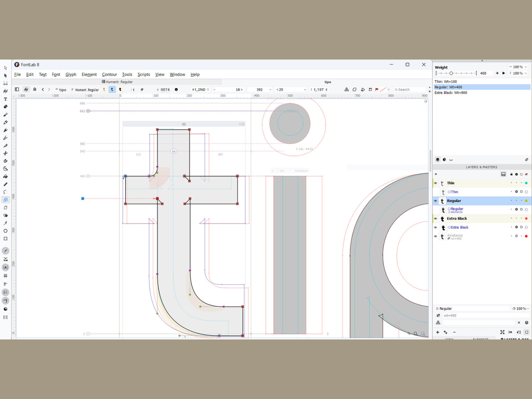
Task: Toggle visibility of the #instance layer
Action: coord(436,237)
